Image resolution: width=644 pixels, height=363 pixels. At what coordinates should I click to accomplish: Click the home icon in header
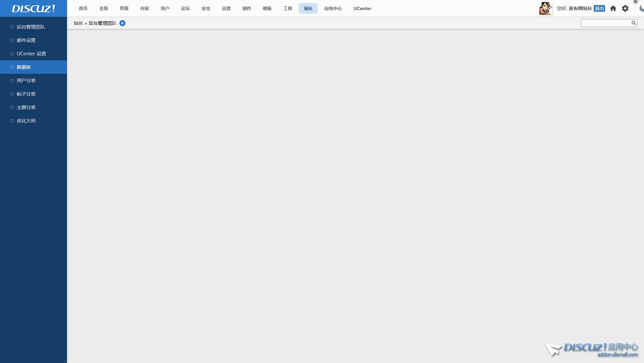coord(613,8)
